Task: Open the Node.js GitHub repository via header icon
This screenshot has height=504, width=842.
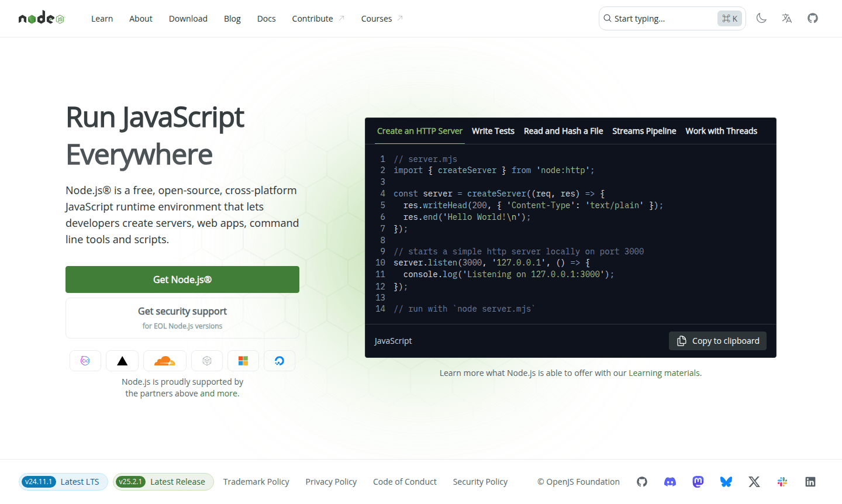Action: (x=813, y=18)
